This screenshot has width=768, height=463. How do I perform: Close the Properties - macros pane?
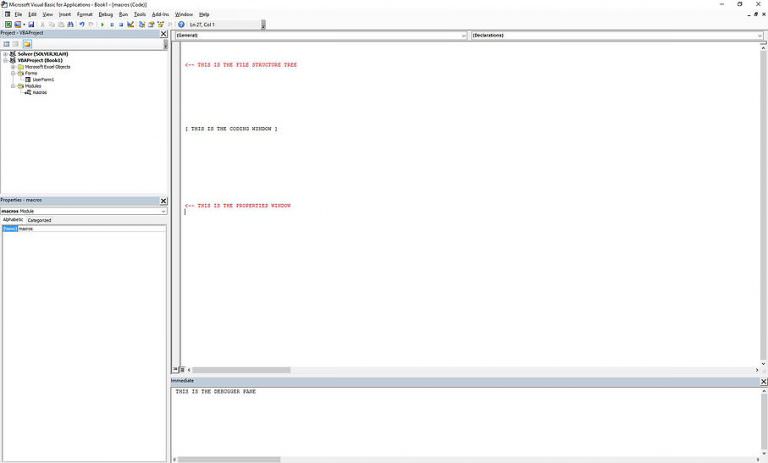164,201
